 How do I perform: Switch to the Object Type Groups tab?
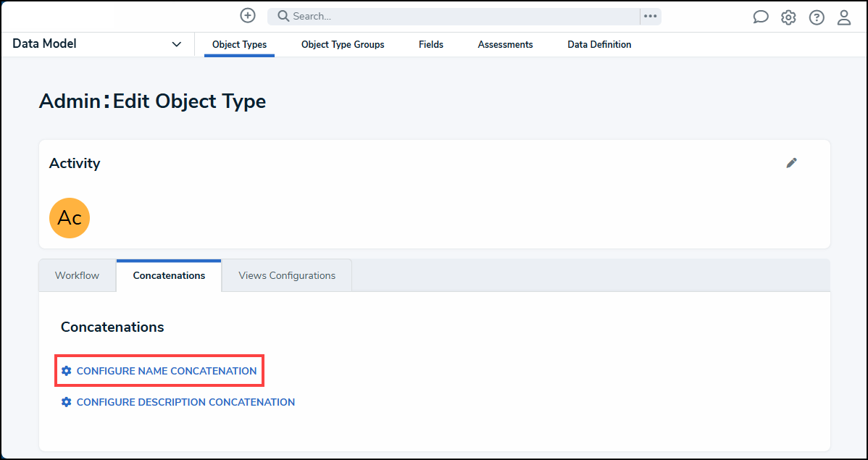342,44
